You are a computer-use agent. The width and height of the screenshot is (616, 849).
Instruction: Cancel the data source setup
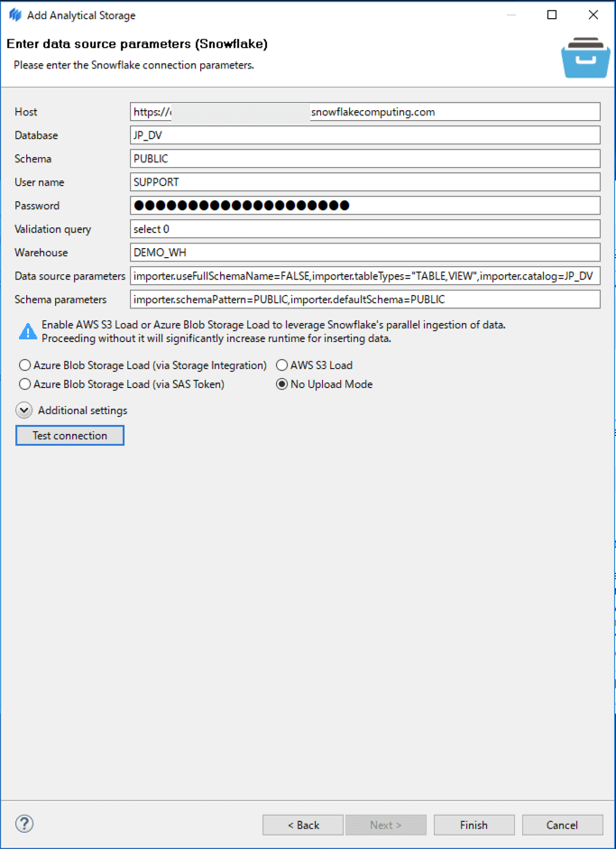tap(562, 825)
